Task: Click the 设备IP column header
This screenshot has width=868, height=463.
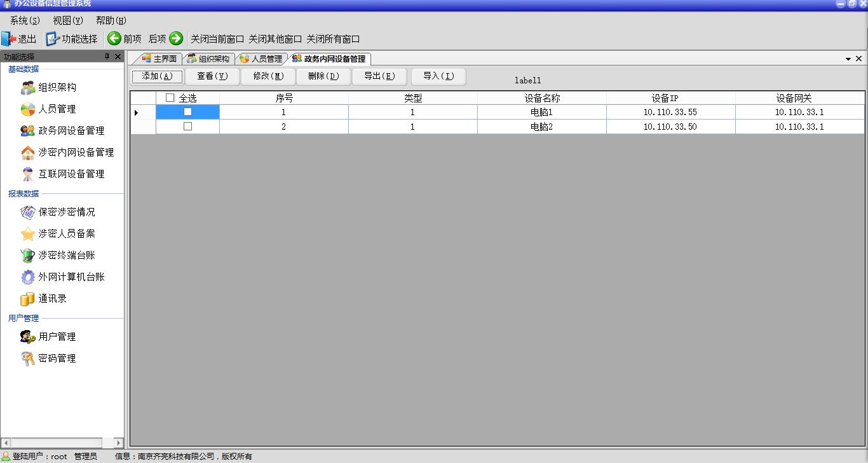Action: coord(665,98)
